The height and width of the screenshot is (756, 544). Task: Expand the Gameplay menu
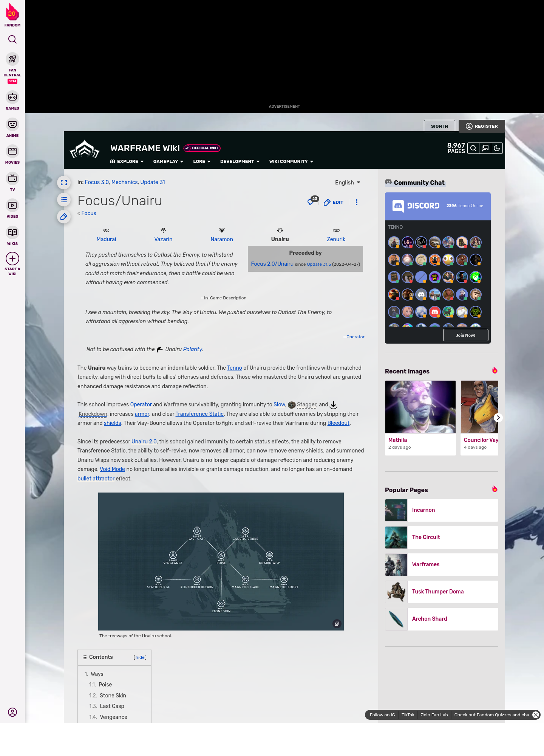pyautogui.click(x=168, y=161)
